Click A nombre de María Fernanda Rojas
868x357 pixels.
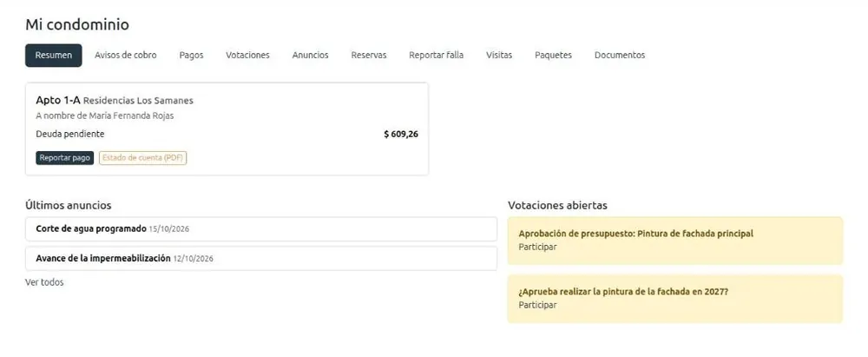(x=105, y=116)
